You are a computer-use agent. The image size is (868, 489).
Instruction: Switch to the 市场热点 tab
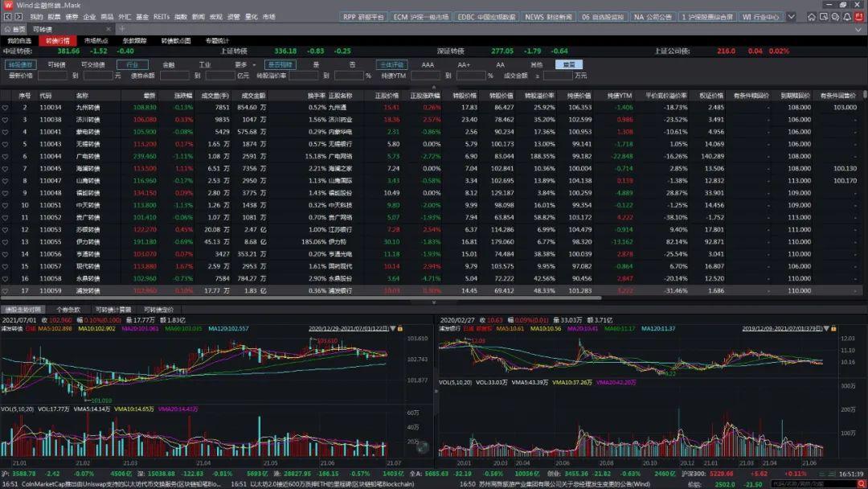coord(96,41)
